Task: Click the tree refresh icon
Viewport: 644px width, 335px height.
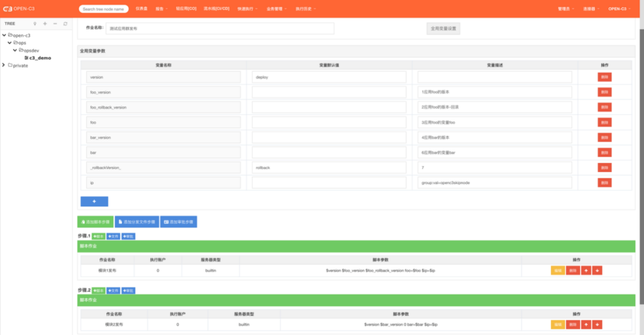Action: (x=65, y=24)
